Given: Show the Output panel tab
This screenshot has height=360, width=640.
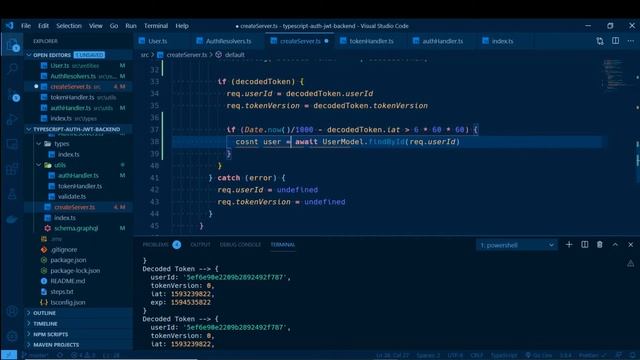Looking at the screenshot, I should (x=200, y=244).
